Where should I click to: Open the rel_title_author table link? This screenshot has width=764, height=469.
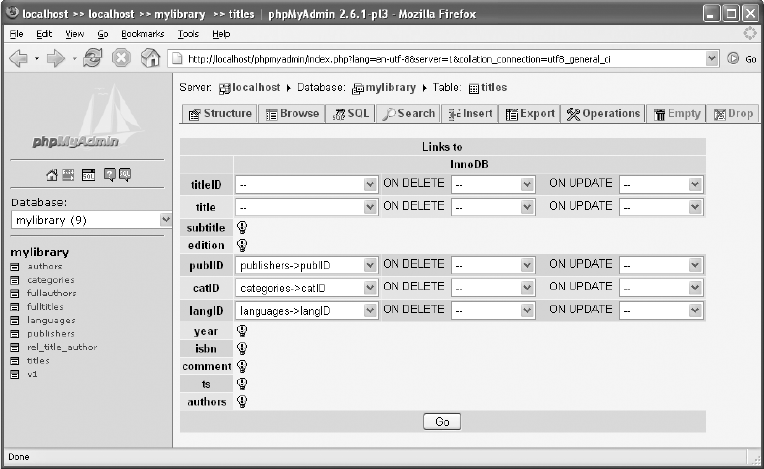pos(62,347)
